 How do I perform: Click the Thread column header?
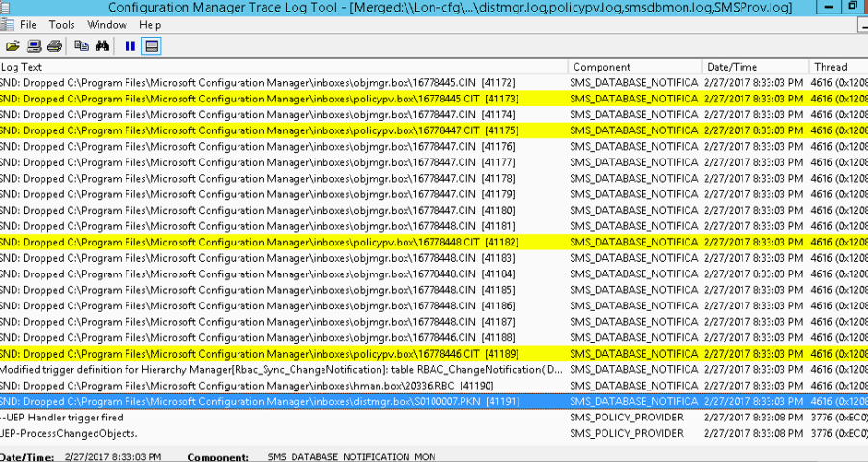click(835, 67)
